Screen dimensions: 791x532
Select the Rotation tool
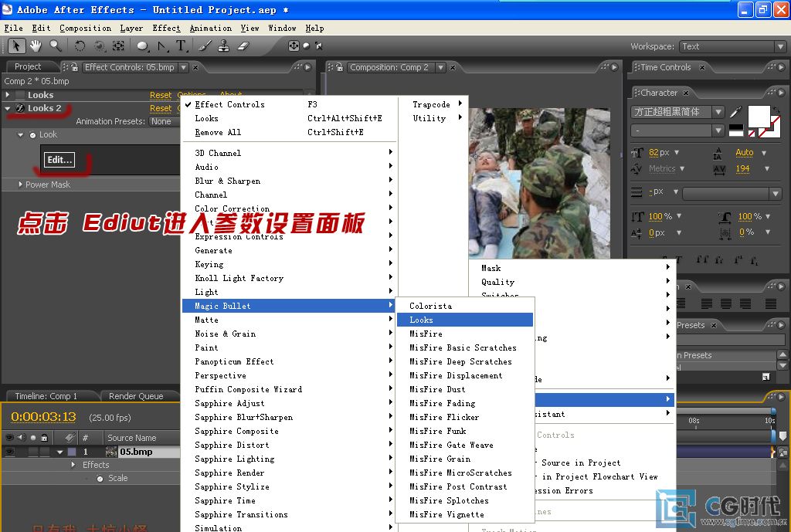(80, 46)
